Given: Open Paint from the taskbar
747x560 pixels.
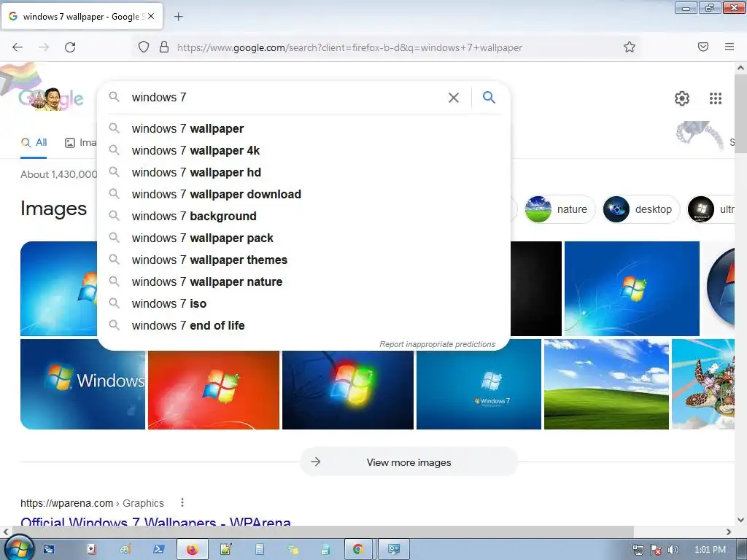Looking at the screenshot, I should [x=125, y=550].
